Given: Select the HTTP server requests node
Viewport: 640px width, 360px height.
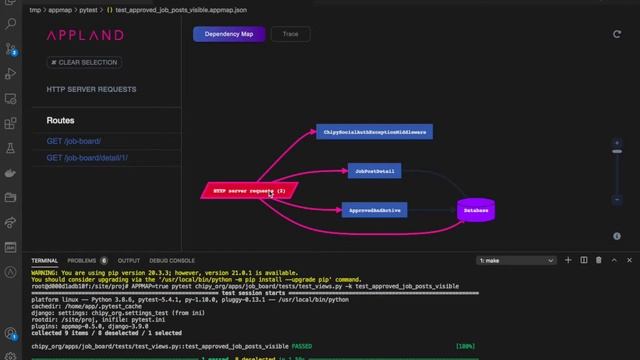Looking at the screenshot, I should click(x=249, y=191).
